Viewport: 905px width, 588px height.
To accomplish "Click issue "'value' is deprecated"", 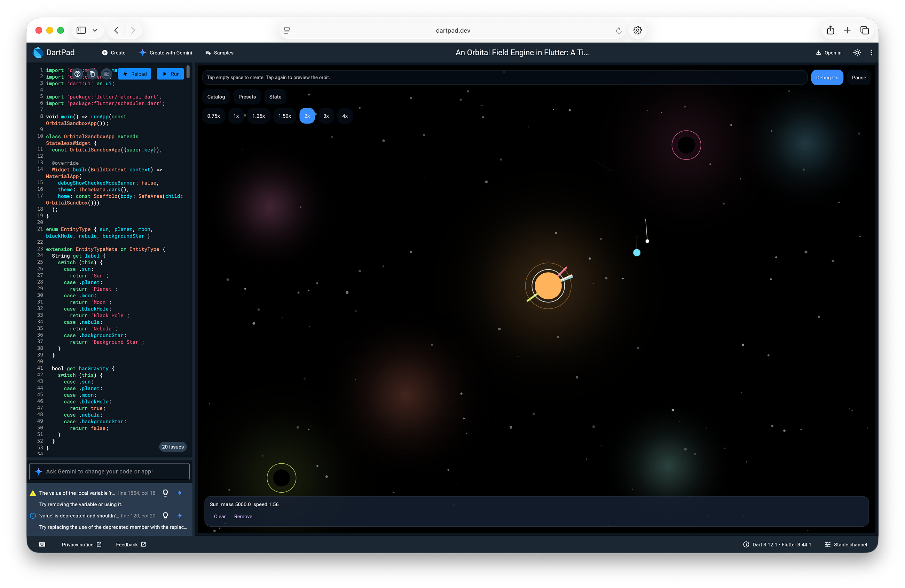I will [79, 516].
